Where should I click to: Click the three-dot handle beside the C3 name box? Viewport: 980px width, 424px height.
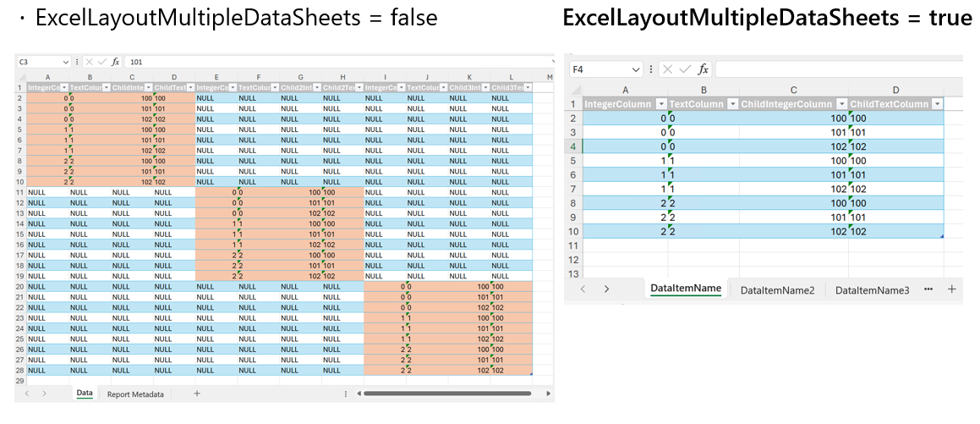pos(76,62)
